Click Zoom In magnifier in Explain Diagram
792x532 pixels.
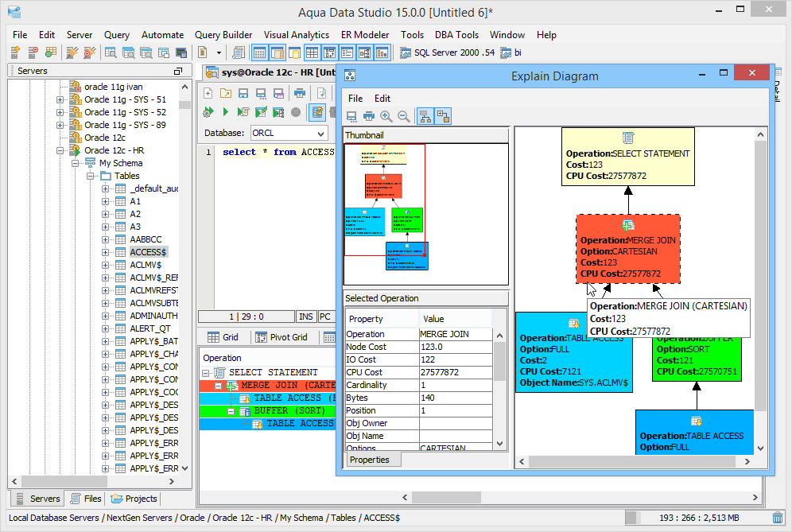tap(386, 117)
